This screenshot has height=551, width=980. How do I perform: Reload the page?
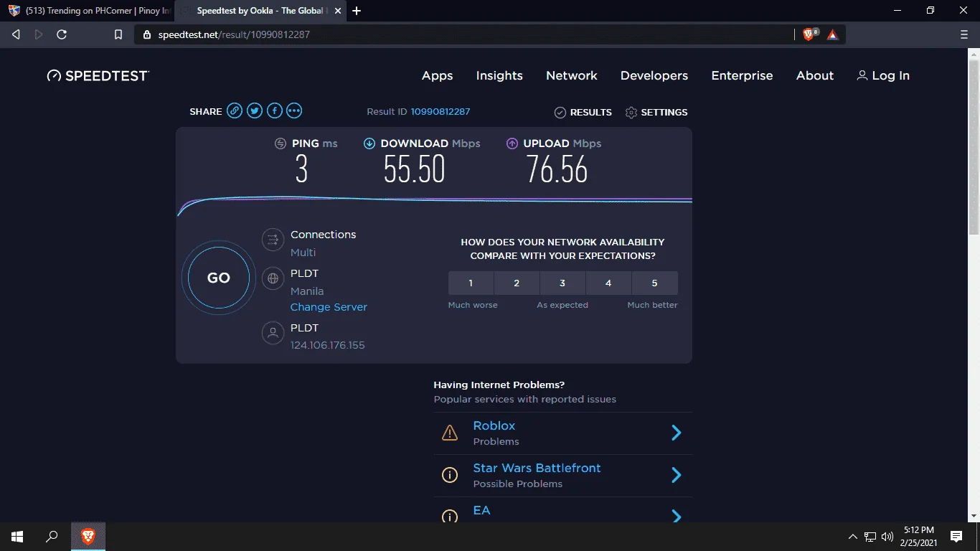[x=62, y=34]
